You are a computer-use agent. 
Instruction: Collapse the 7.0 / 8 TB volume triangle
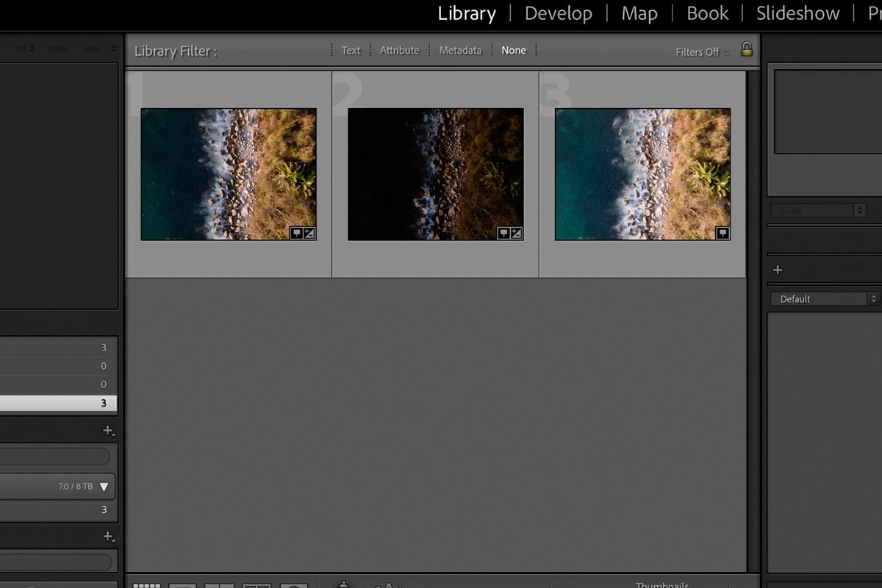coord(104,487)
